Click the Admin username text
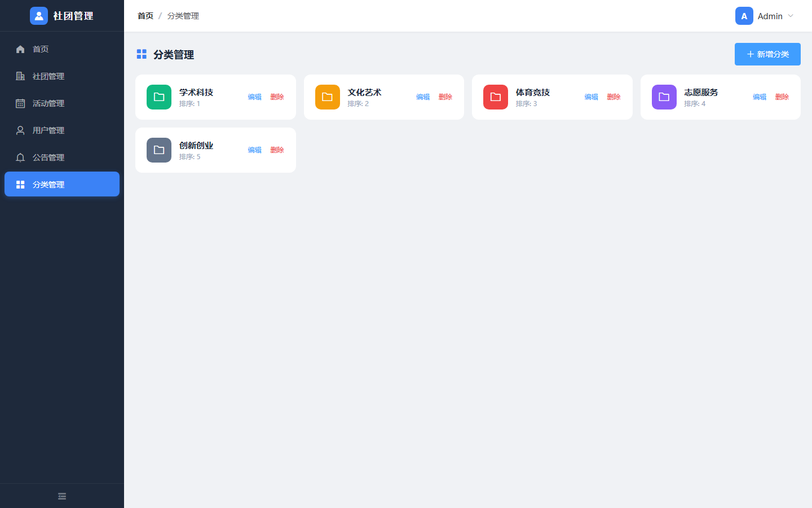The image size is (812, 508). [x=770, y=16]
